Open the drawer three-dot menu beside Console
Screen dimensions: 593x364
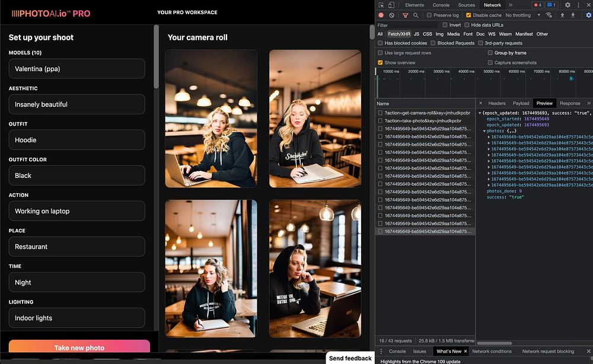pos(381,351)
